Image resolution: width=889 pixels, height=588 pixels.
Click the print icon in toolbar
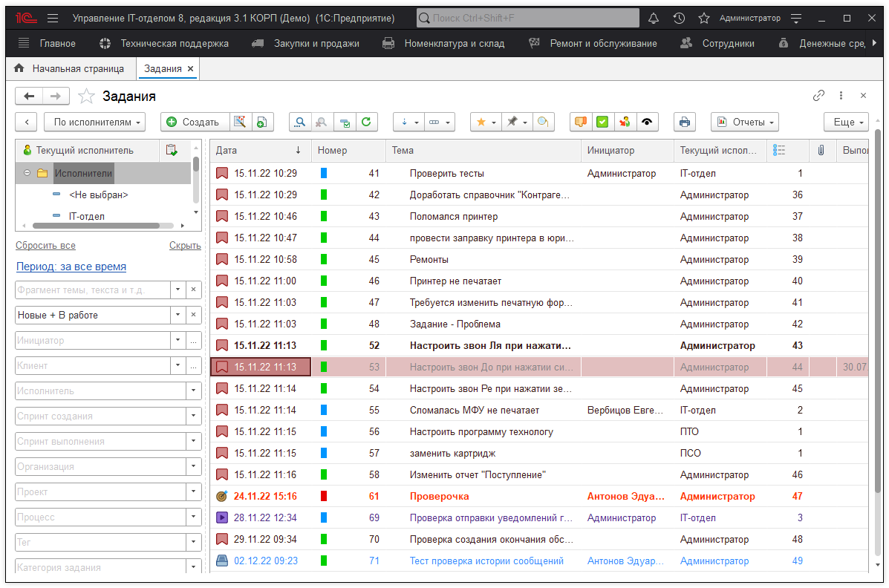684,122
